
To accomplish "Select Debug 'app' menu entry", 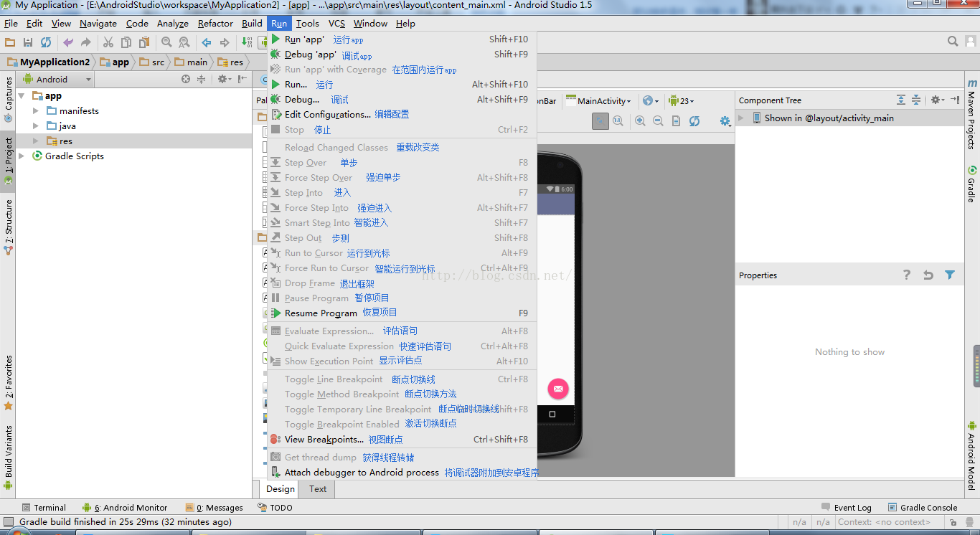I will 402,55.
